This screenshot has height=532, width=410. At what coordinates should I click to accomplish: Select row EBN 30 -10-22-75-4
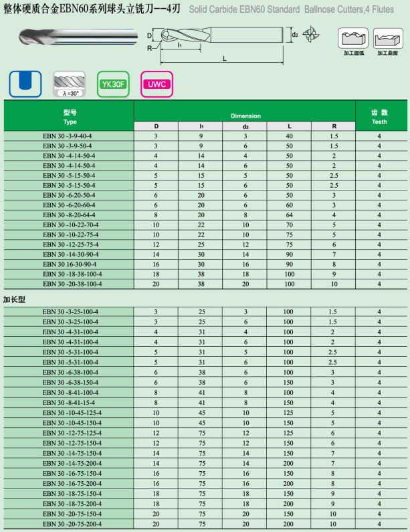click(205, 235)
